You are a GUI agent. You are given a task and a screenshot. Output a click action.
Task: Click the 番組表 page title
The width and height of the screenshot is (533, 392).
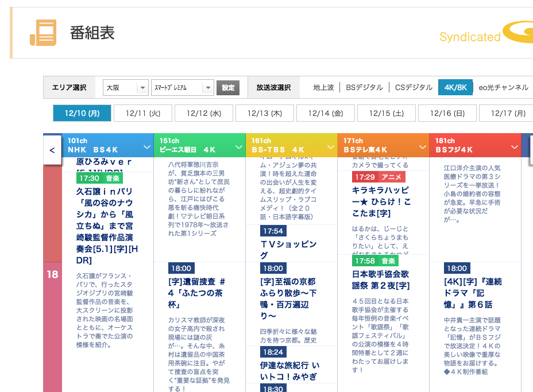(x=92, y=33)
